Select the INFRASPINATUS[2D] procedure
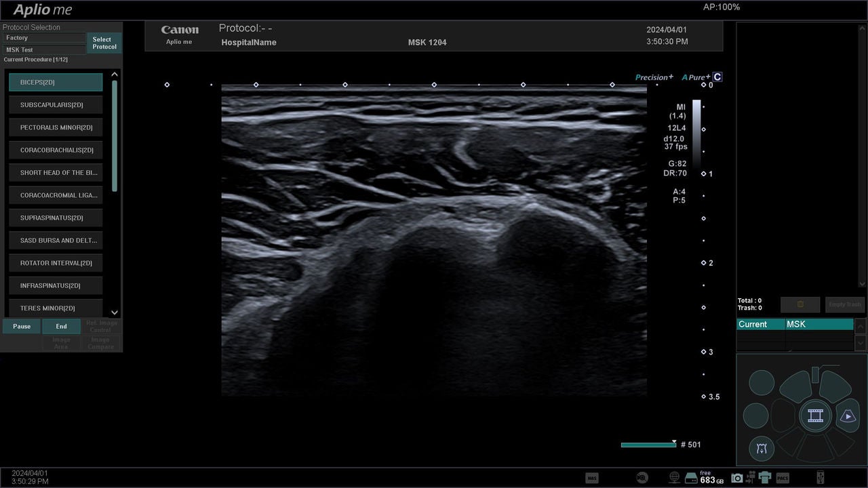 (56, 285)
